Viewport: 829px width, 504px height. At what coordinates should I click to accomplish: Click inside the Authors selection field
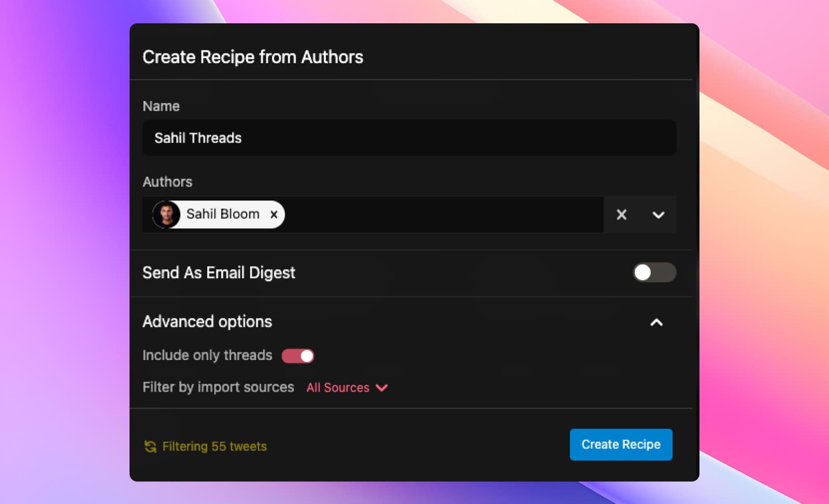point(373,214)
